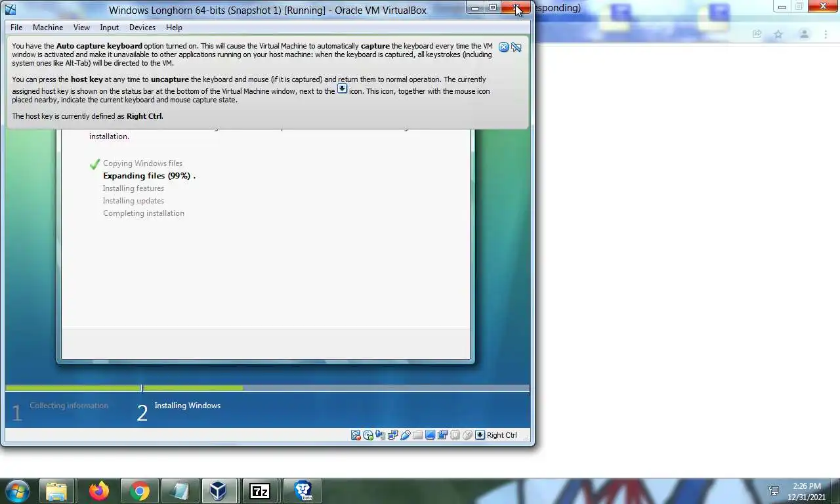Click the USB devices status icon

[x=405, y=435]
